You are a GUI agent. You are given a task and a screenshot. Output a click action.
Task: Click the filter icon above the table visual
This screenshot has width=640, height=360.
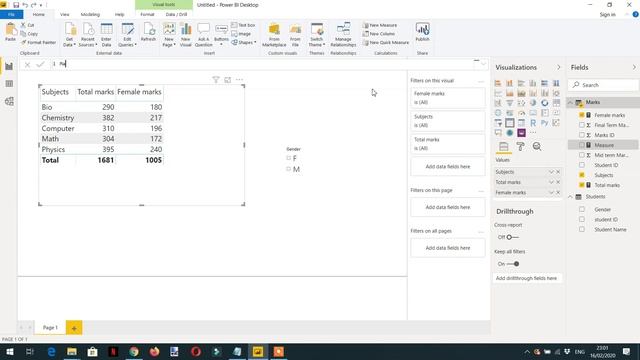[216, 80]
